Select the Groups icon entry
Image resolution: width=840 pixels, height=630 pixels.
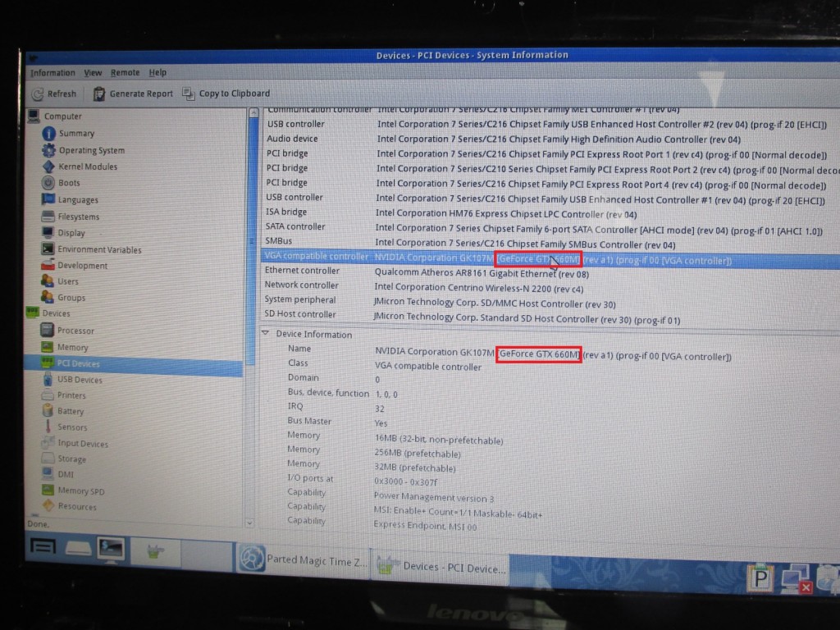tap(48, 297)
